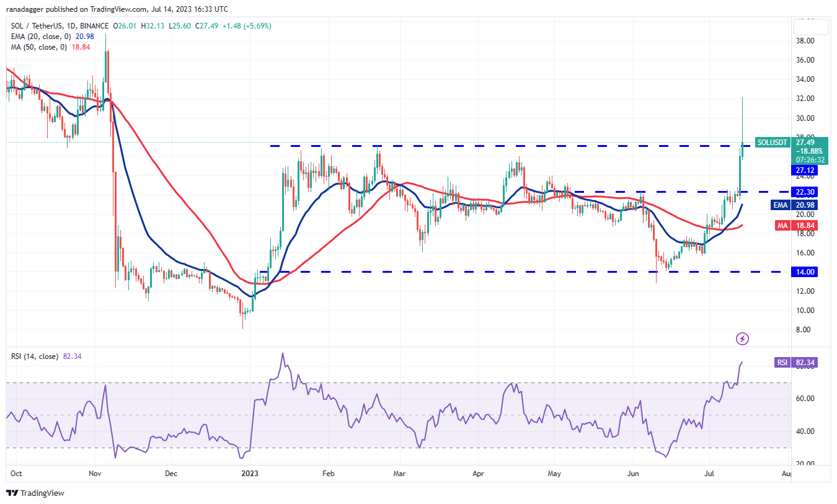Click the 38.00 value on price scale
This screenshot has height=504, width=837.
[x=804, y=41]
